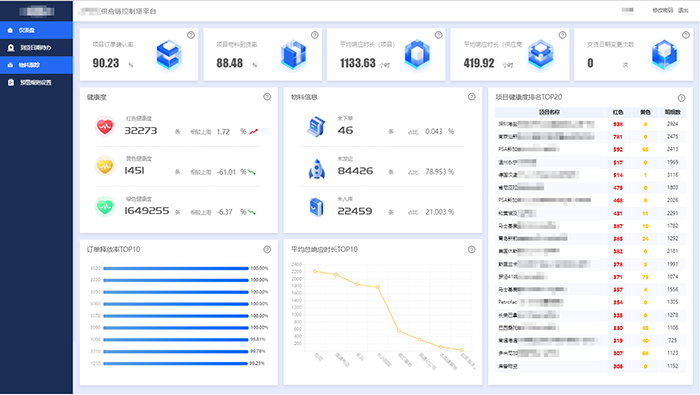The image size is (700, 395).
Task: Click the 退出 logout link
Action: click(683, 10)
